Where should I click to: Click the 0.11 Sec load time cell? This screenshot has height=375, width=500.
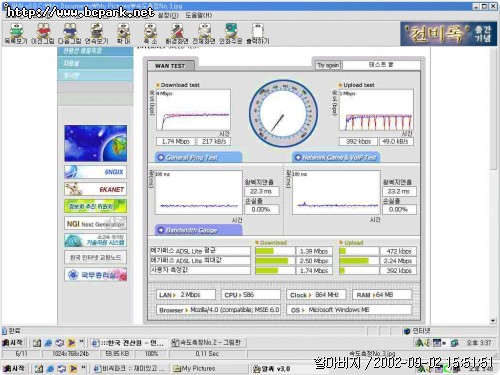207,353
